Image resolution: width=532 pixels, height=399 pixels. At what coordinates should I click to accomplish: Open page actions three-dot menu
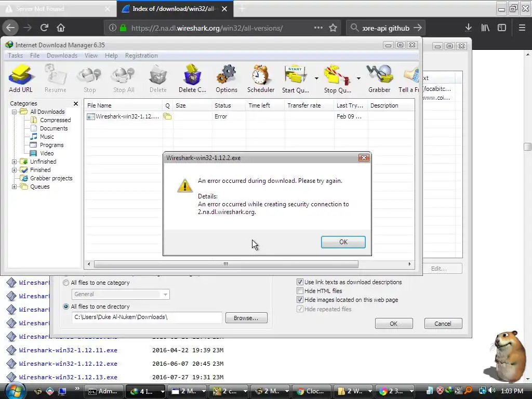[x=318, y=28]
